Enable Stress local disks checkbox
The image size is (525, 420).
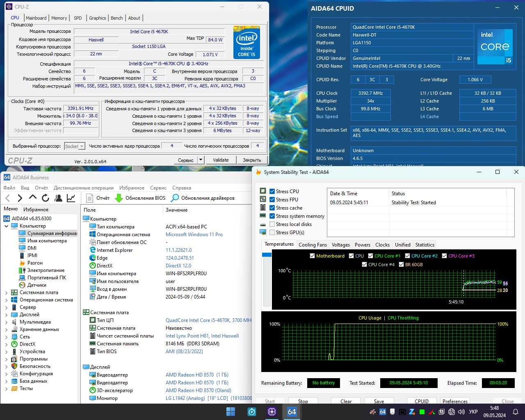pyautogui.click(x=272, y=224)
